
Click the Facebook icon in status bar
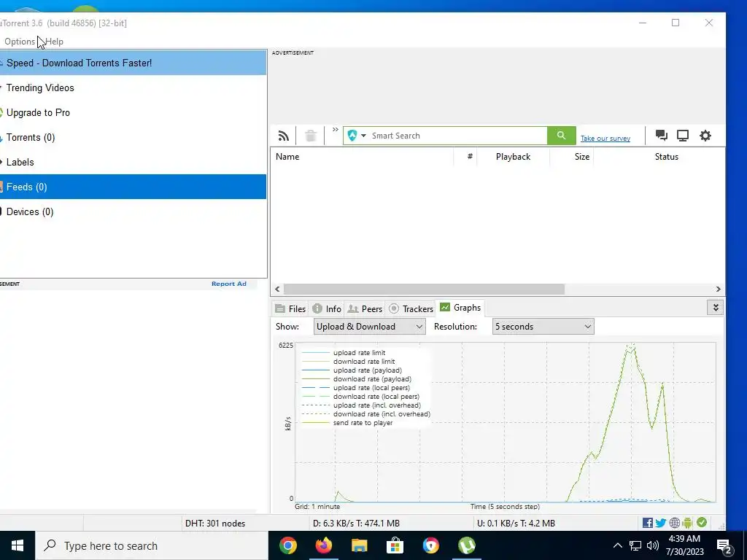click(648, 523)
